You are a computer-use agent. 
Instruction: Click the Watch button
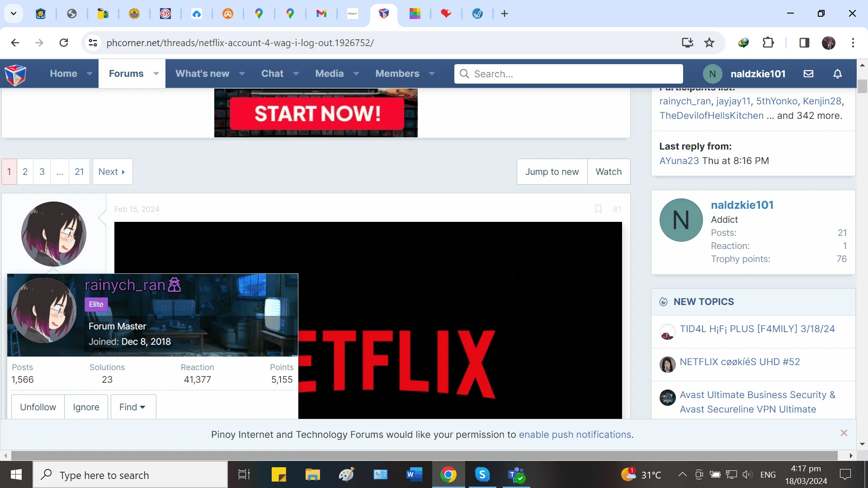click(x=609, y=172)
